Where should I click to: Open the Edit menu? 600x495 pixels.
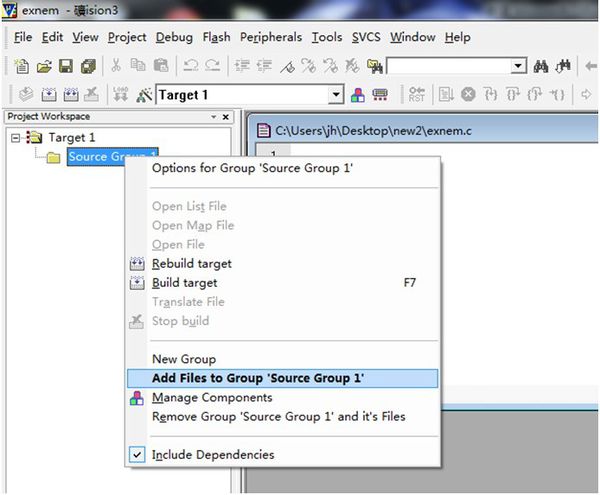[x=52, y=37]
